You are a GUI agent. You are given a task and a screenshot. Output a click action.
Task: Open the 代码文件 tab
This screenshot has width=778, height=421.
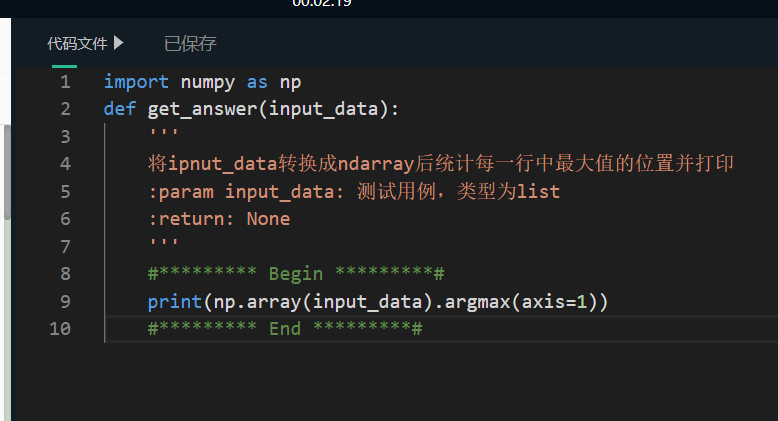(x=77, y=44)
